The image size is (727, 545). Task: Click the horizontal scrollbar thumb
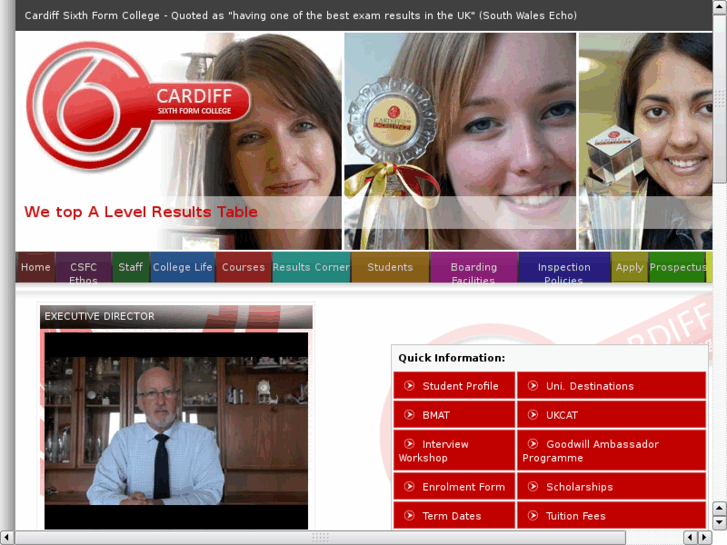tap(320, 537)
